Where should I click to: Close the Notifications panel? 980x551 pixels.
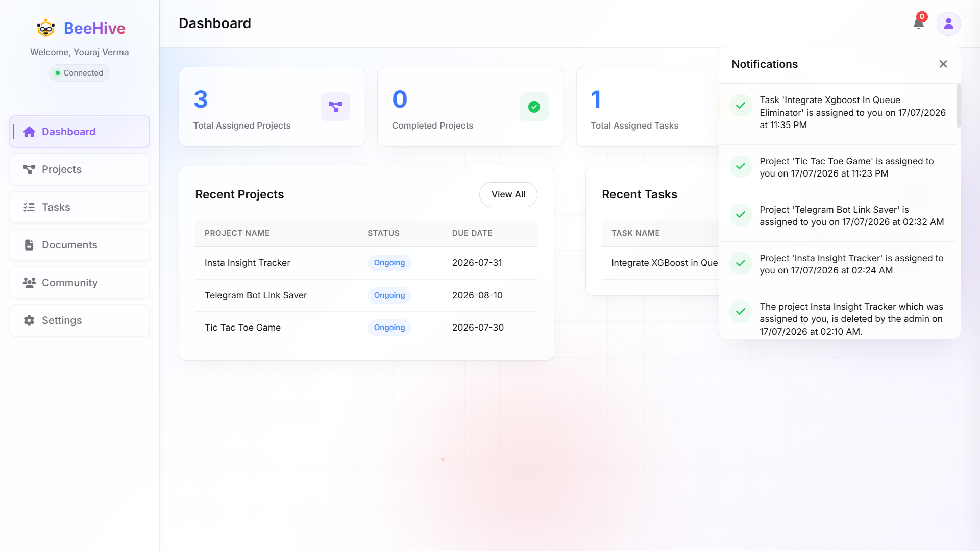tap(943, 64)
